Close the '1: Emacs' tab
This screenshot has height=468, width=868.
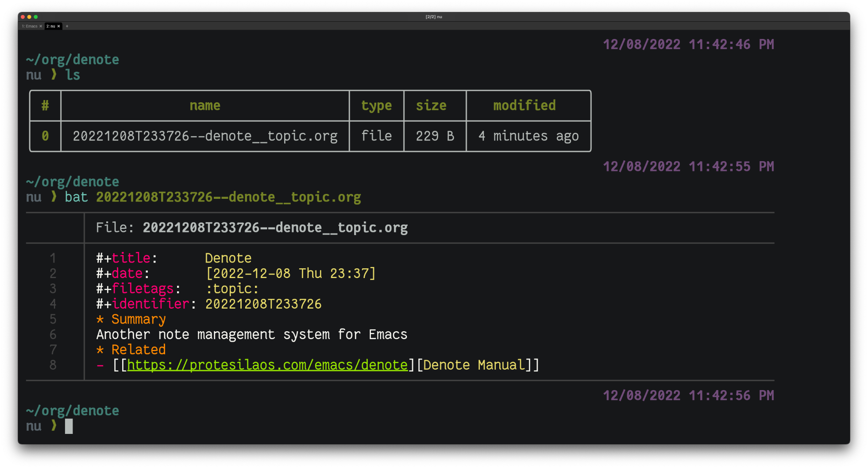41,26
